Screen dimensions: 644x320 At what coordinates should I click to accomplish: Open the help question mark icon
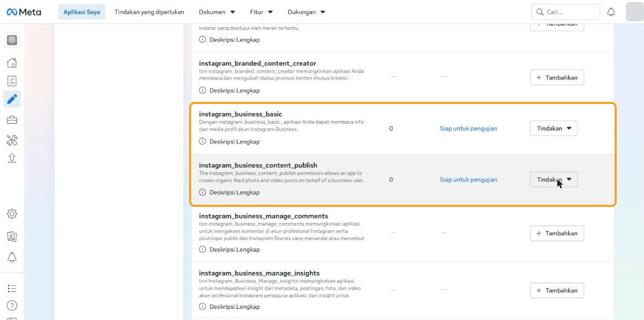(12, 306)
